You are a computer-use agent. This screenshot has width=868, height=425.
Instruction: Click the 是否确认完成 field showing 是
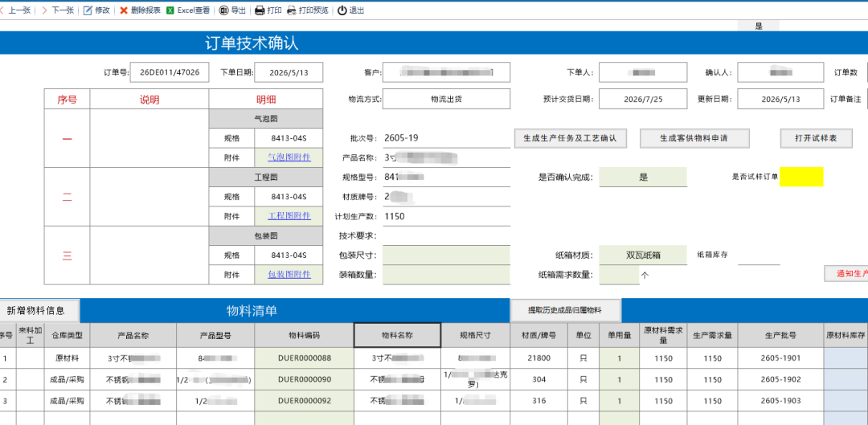(x=643, y=177)
